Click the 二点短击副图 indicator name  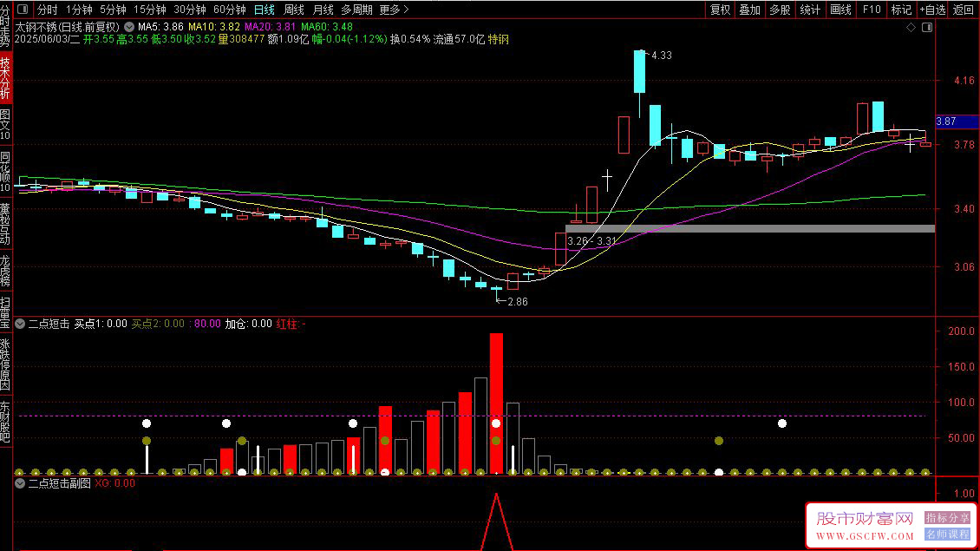[x=59, y=483]
